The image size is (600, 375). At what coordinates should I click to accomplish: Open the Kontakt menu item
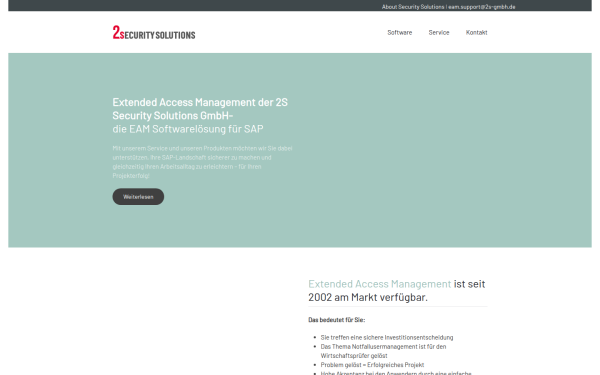click(x=476, y=33)
